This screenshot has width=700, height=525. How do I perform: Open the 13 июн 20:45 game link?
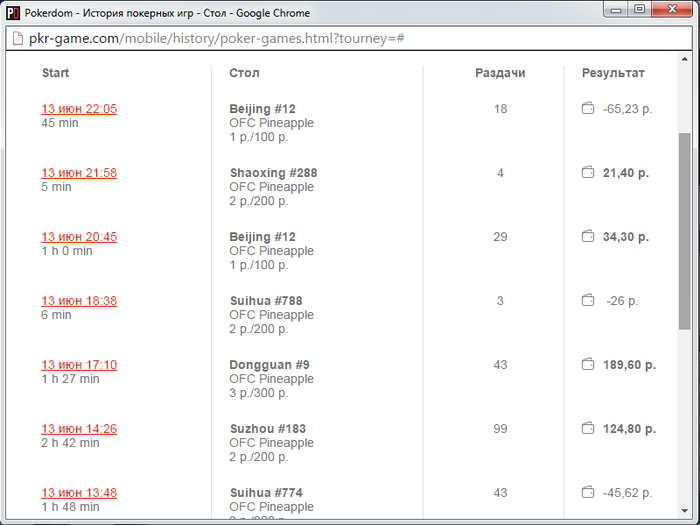tap(79, 237)
